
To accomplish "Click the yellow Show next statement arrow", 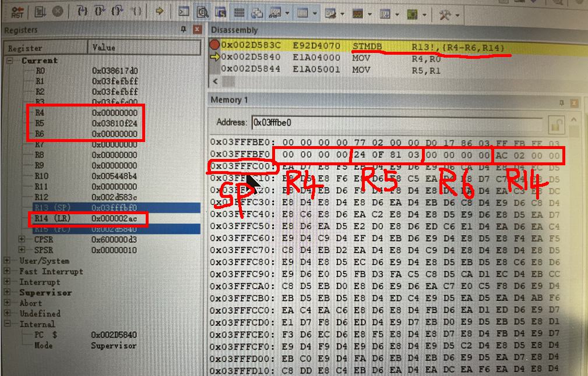I will [159, 11].
